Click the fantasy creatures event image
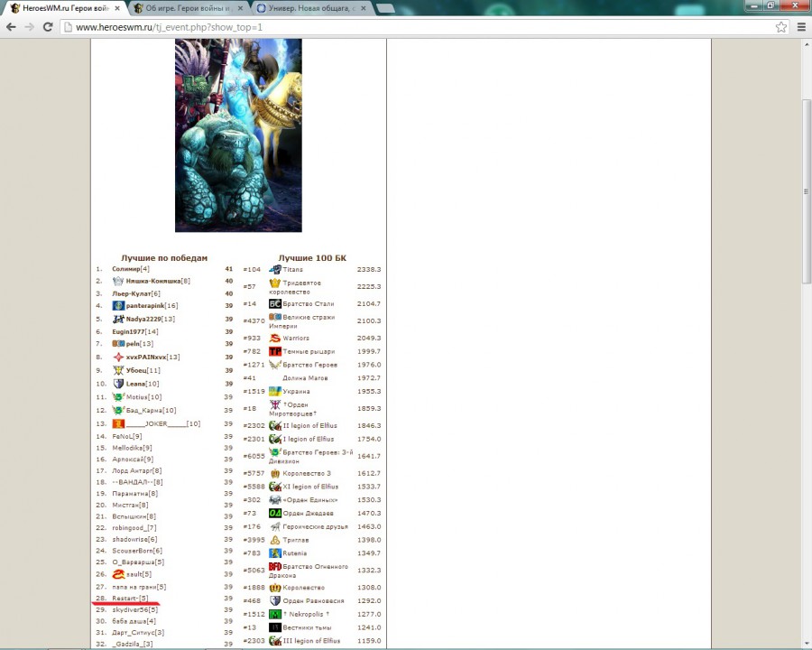The width and height of the screenshot is (812, 650). [x=238, y=135]
